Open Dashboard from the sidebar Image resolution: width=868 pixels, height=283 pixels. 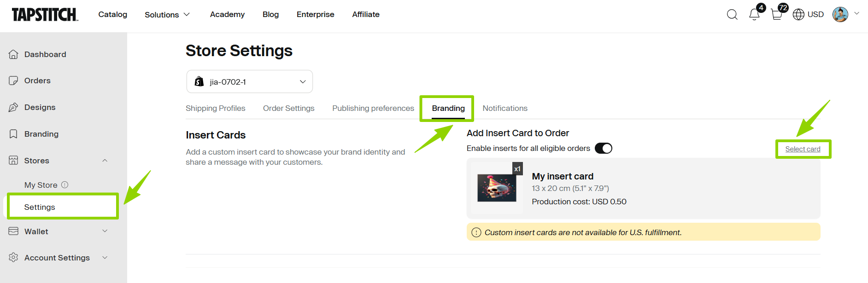[x=45, y=54]
